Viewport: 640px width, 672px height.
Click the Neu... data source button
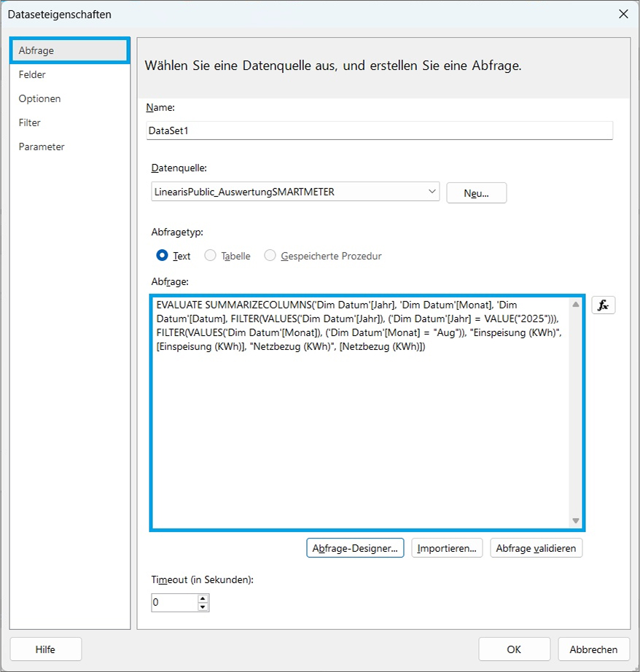[x=476, y=193]
